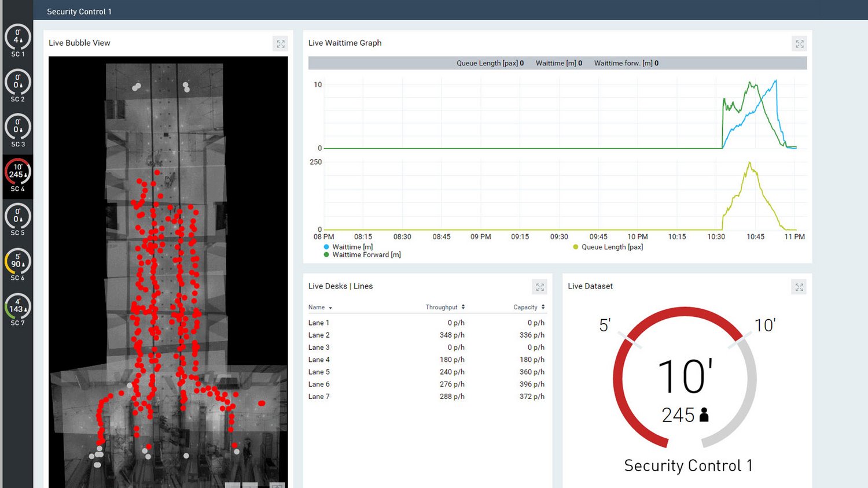Click the Lane 4 row name
The image size is (868, 488).
pyautogui.click(x=319, y=360)
